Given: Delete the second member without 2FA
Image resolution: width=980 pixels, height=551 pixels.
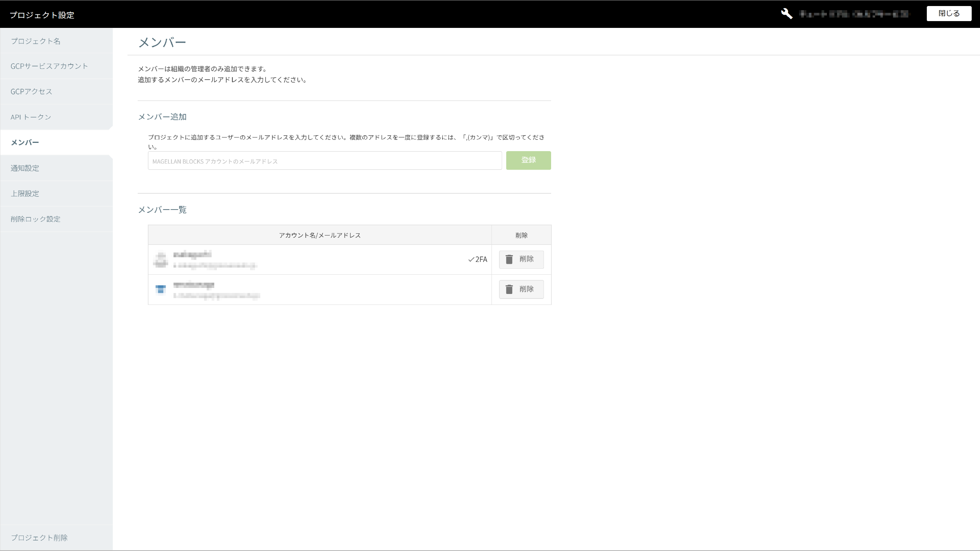Looking at the screenshot, I should pyautogui.click(x=521, y=289).
